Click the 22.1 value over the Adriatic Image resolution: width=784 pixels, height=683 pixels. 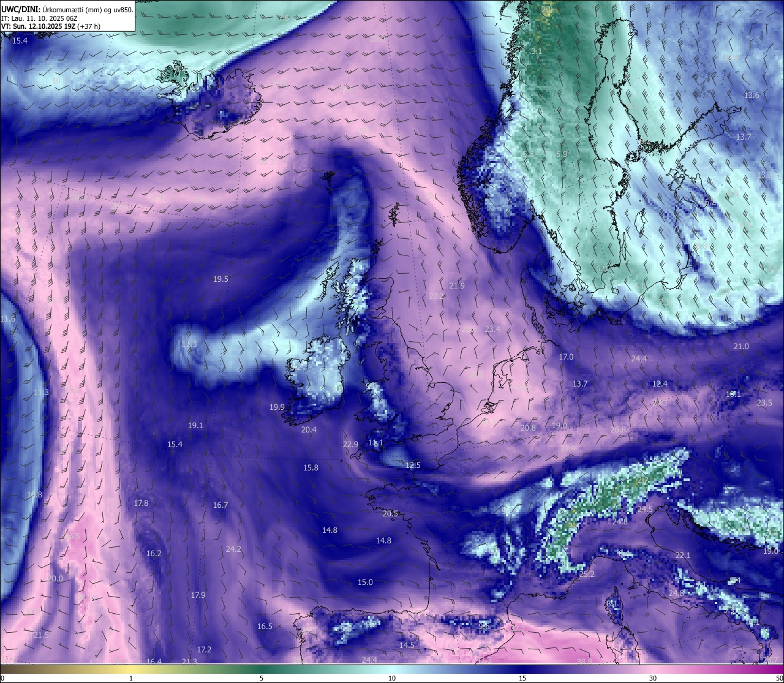[x=683, y=555]
